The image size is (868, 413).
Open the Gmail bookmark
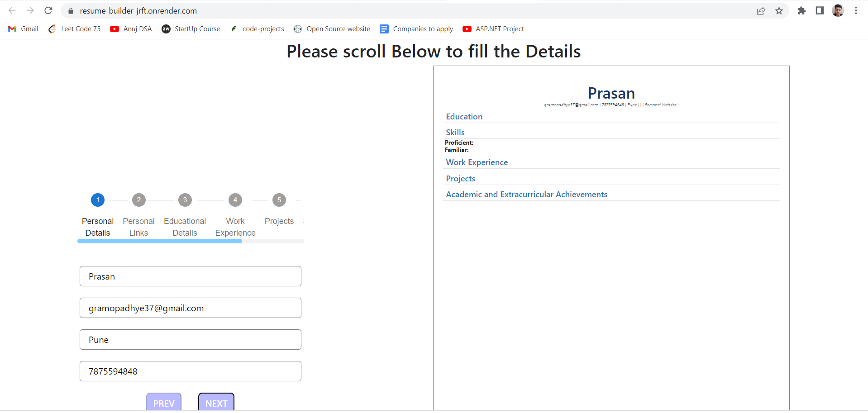[23, 29]
